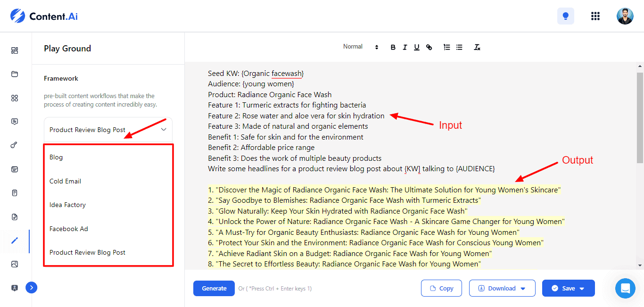Image resolution: width=644 pixels, height=307 pixels.
Task: Expand the sidebar with blue arrow
Action: [x=31, y=288]
